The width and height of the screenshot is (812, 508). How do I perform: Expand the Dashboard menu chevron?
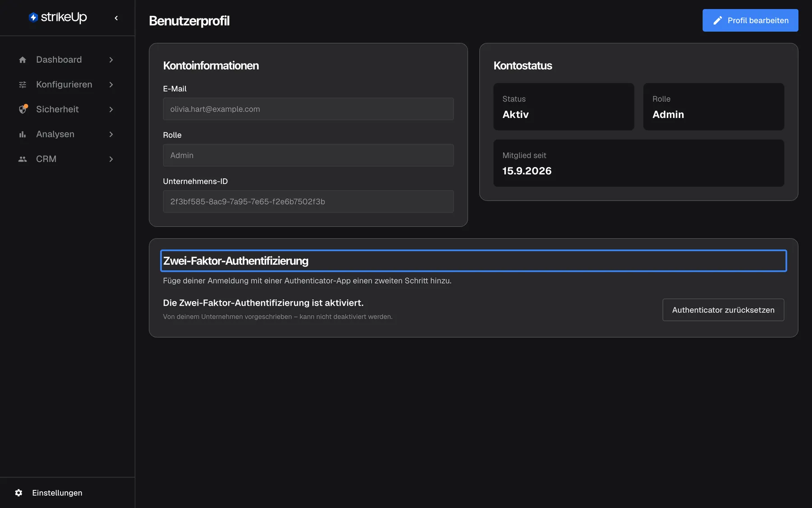pos(111,60)
